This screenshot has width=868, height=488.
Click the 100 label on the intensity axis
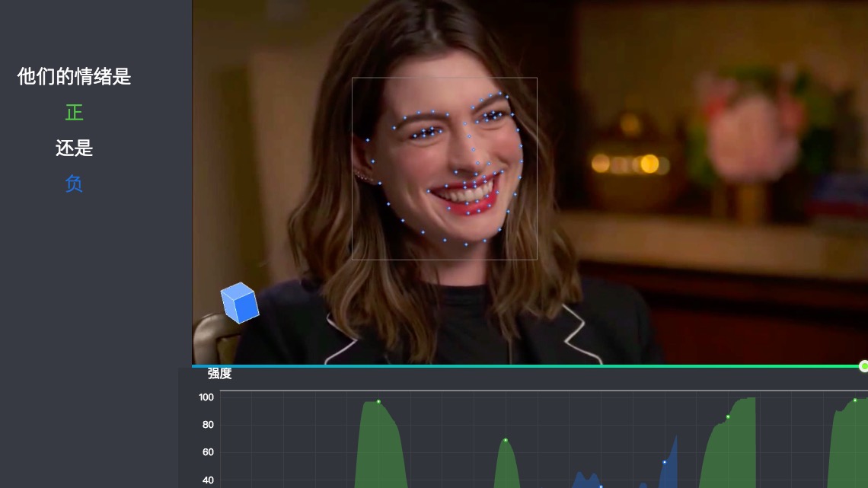206,397
